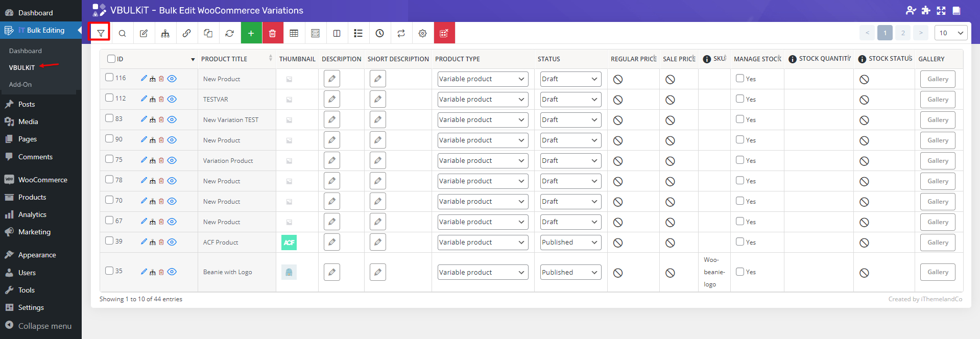The width and height of the screenshot is (980, 339).
Task: Click the list view toolbar icon
Action: (x=358, y=33)
